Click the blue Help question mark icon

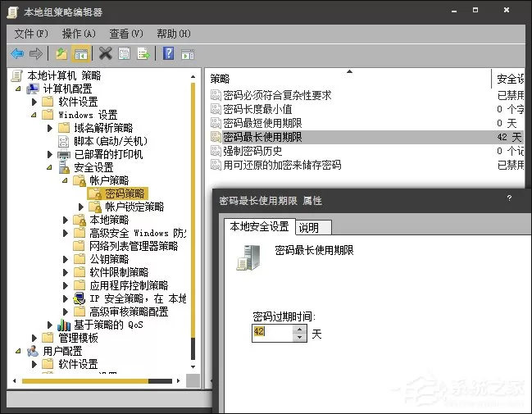pos(168,53)
